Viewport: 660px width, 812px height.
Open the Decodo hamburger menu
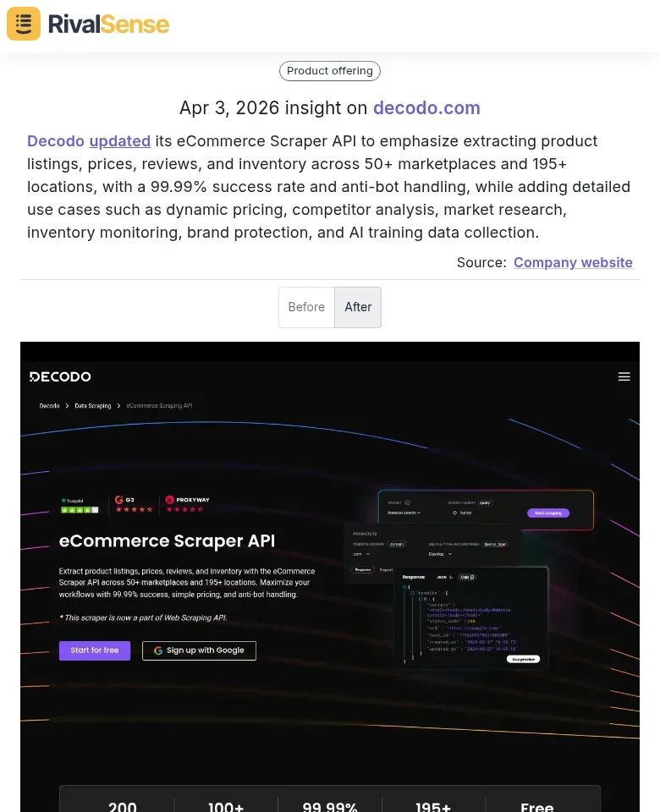pos(624,376)
